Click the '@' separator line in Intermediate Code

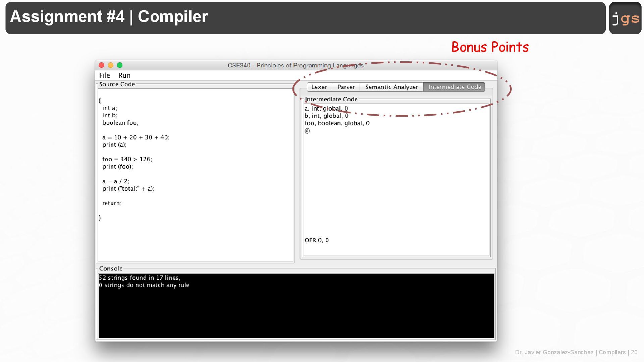tap(307, 131)
